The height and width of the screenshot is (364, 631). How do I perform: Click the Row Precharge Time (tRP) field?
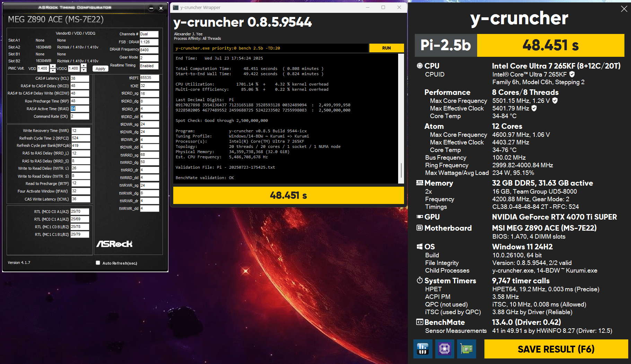pos(80,101)
